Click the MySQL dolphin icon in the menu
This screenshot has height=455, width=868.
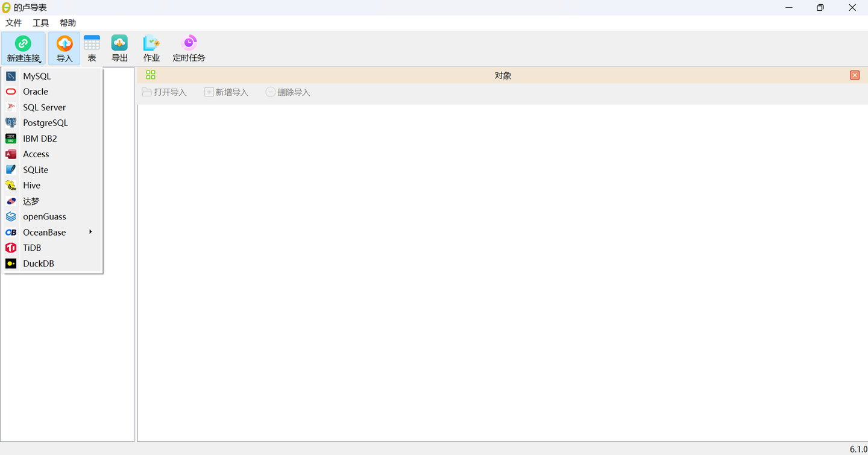click(11, 76)
